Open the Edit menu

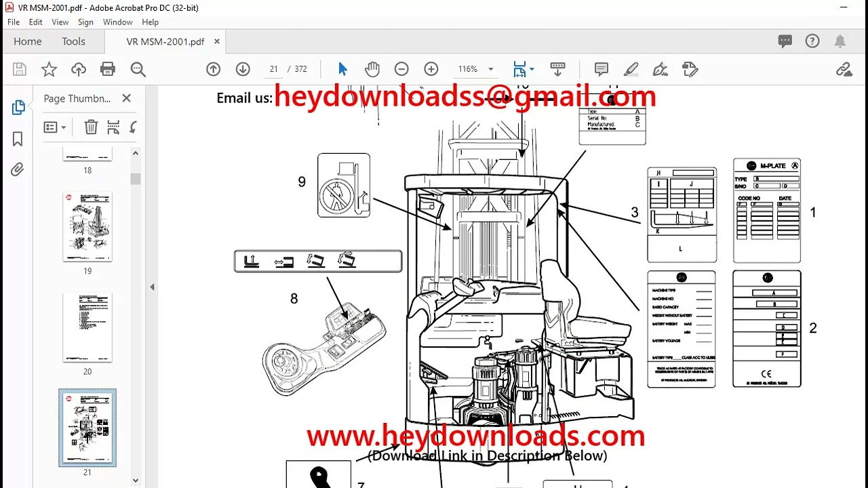(x=36, y=22)
